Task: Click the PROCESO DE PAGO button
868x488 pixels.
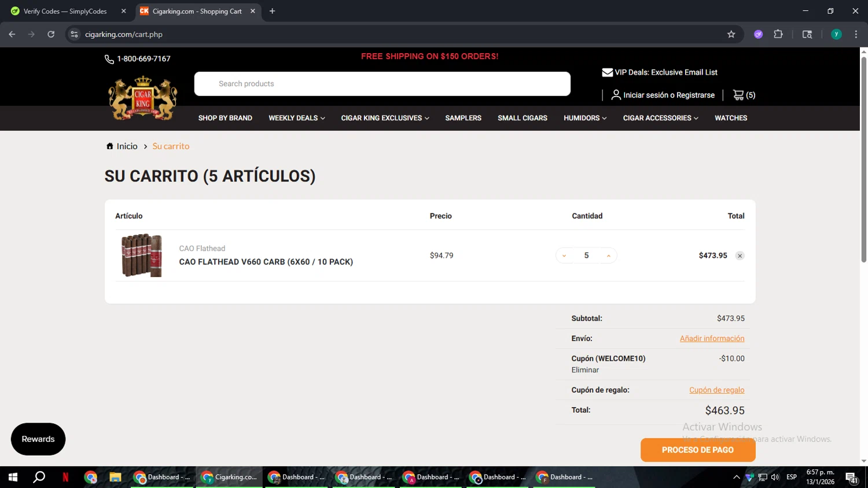Action: click(x=698, y=450)
